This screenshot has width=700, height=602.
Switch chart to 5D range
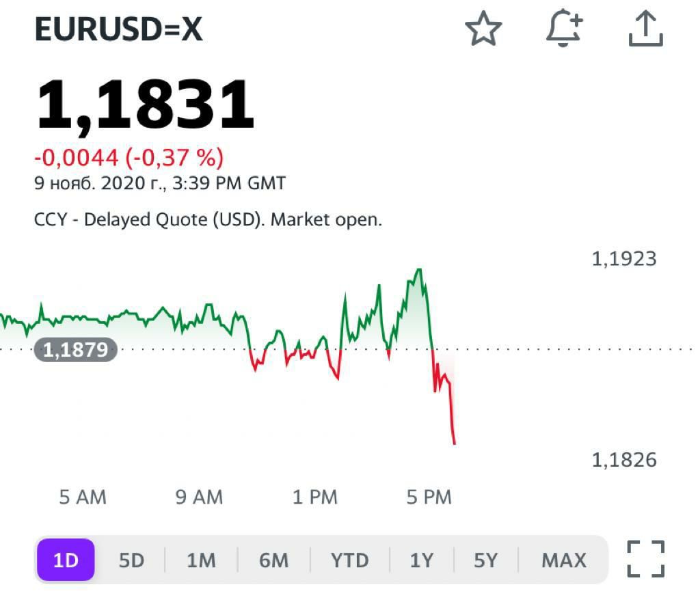coord(131,560)
